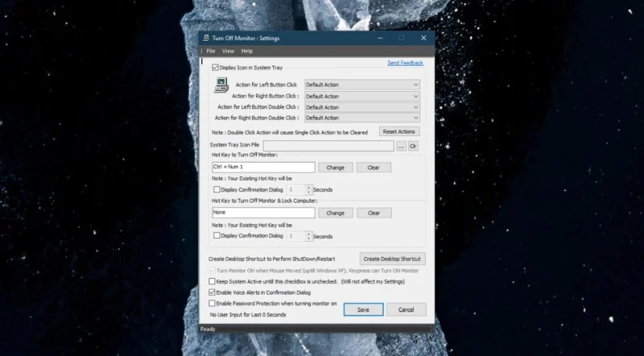Enable Display Confirmation Dialog under Lock Computer hotkey
Screen dimensions: 644x356
point(217,235)
